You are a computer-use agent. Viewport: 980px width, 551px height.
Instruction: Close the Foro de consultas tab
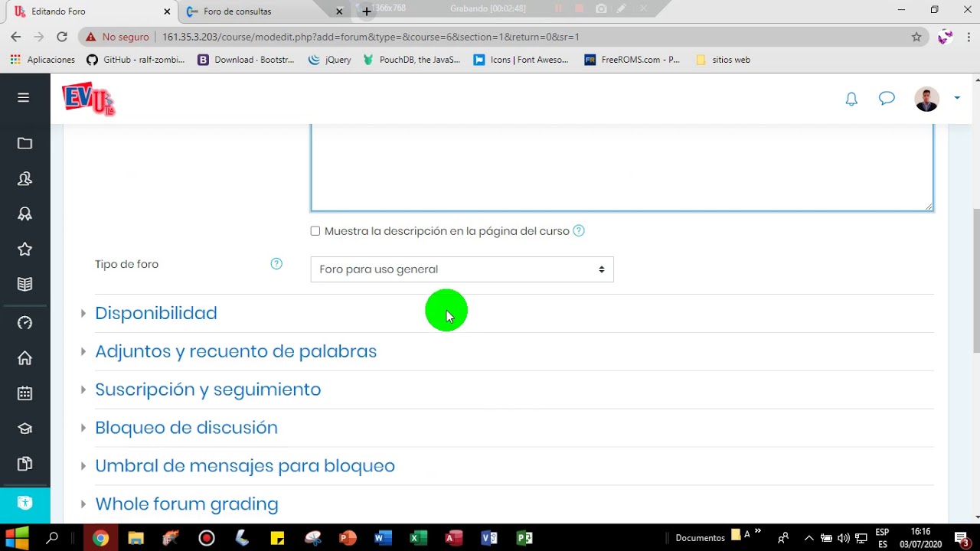[x=340, y=11]
